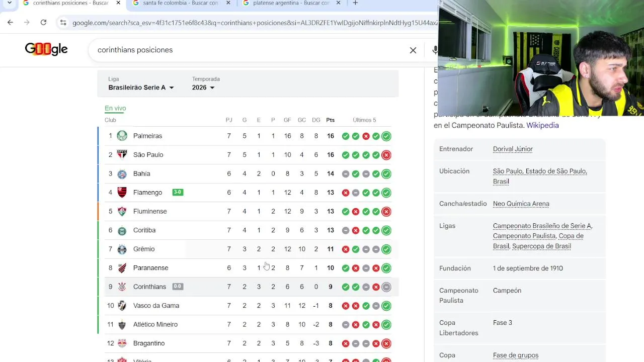This screenshot has height=362, width=644.
Task: Clear the search query with the X icon
Action: [x=413, y=50]
